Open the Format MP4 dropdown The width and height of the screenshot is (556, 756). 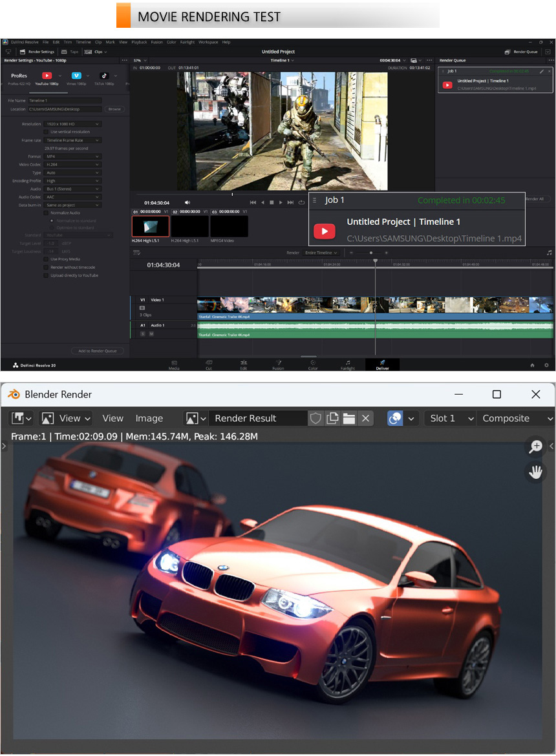72,156
